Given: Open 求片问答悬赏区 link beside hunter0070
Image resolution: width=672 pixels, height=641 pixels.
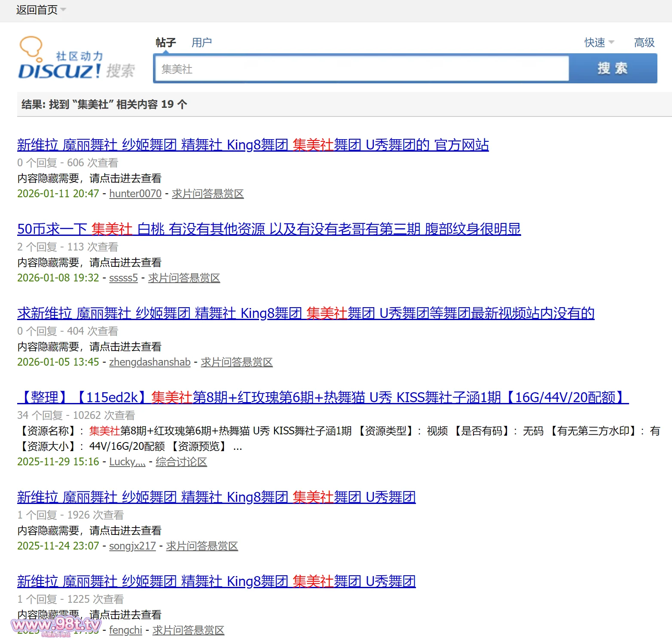Looking at the screenshot, I should 208,194.
